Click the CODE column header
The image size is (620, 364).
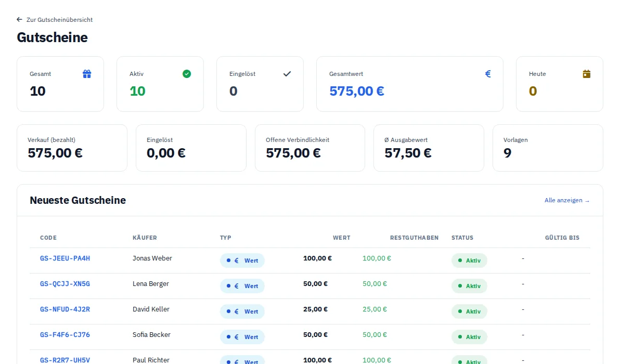(x=48, y=238)
